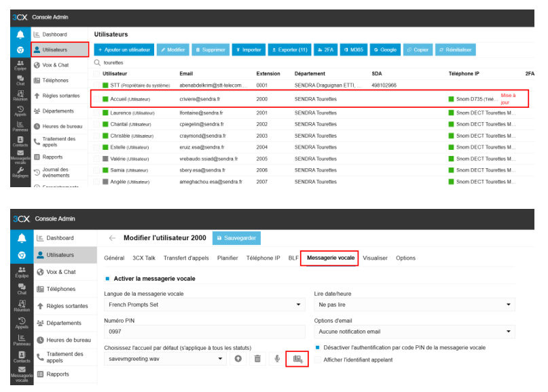Open the Lire date/heure dropdown
Image resolution: width=548 pixels, height=392 pixels.
coord(414,305)
